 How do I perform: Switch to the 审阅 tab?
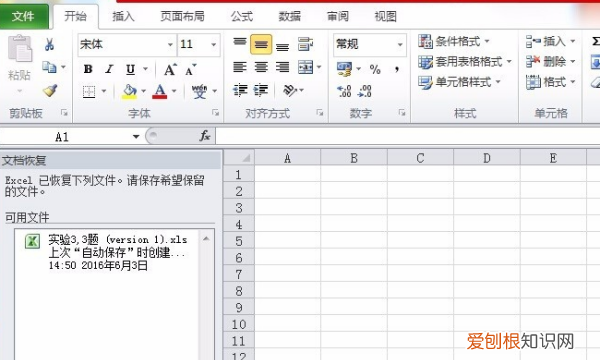[x=338, y=16]
